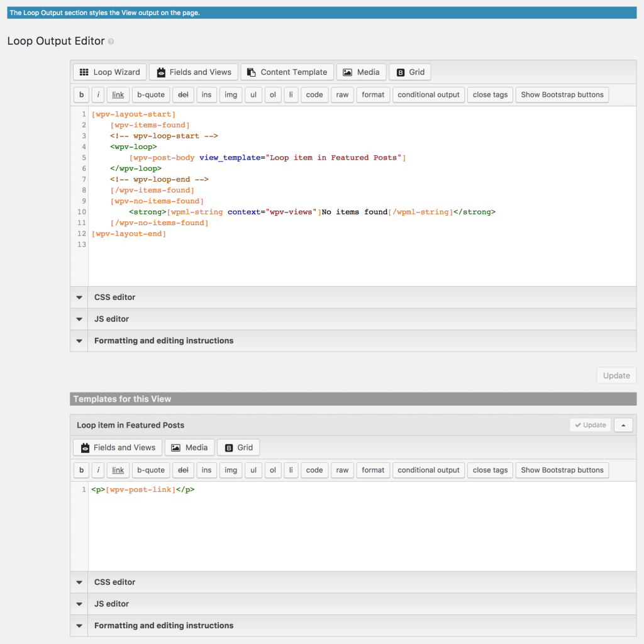
Task: Click ins in template toolbar
Action: [206, 470]
